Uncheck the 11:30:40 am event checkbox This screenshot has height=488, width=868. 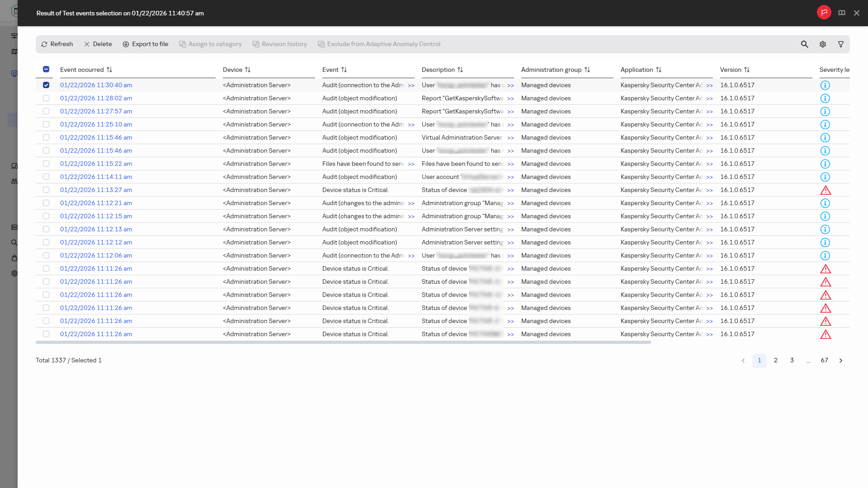[x=46, y=85]
